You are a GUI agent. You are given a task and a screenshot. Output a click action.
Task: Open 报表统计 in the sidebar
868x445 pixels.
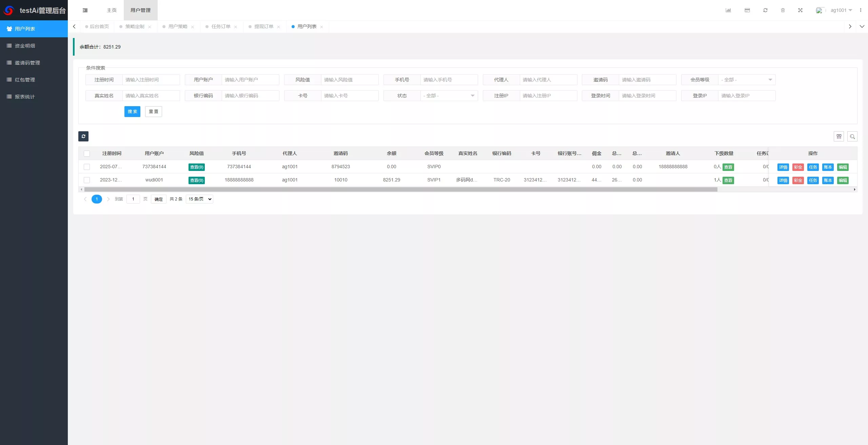34,97
